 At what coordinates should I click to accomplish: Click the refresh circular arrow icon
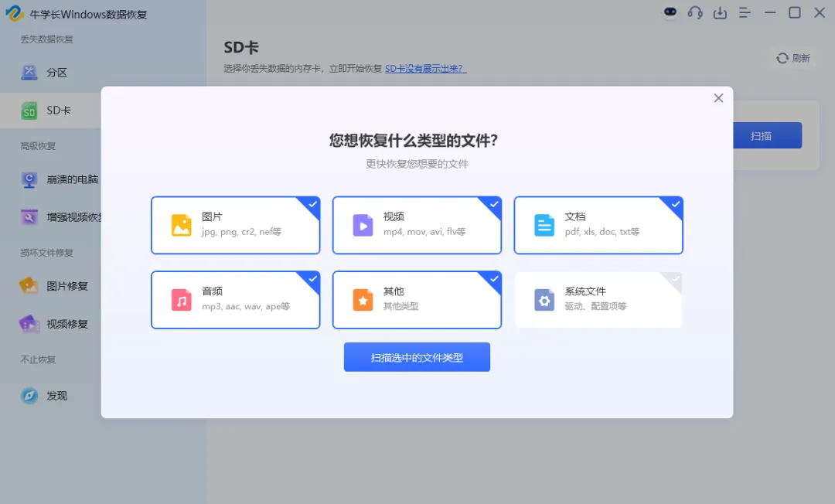click(x=782, y=58)
